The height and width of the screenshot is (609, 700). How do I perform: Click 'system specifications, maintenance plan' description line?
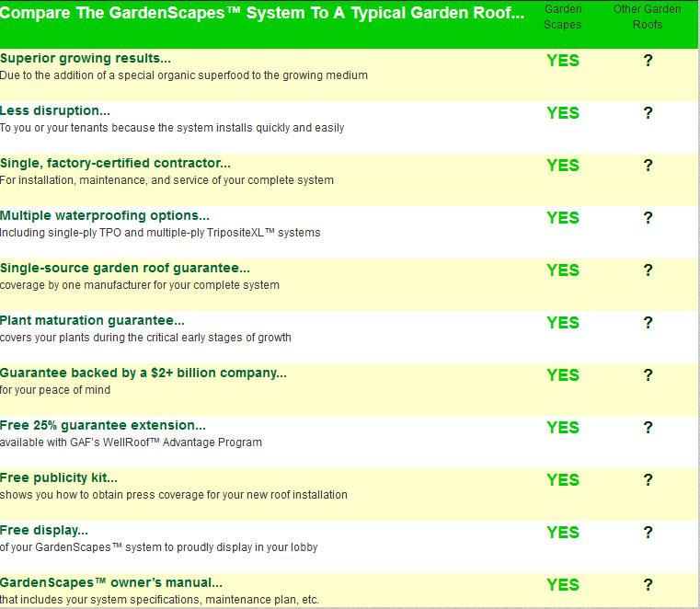[x=159, y=600]
